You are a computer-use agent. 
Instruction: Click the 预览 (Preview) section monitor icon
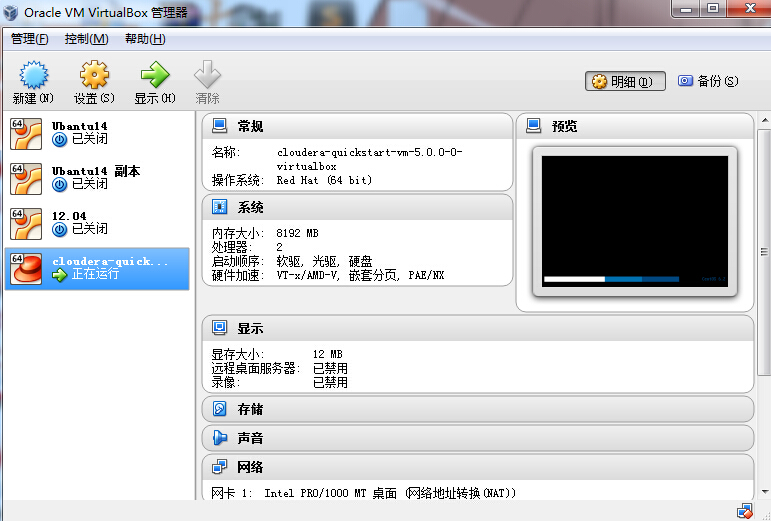534,126
